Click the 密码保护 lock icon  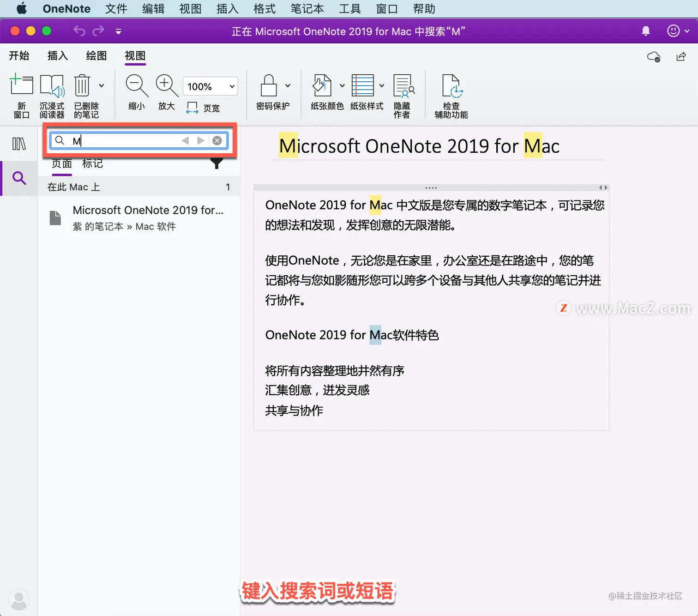click(272, 92)
